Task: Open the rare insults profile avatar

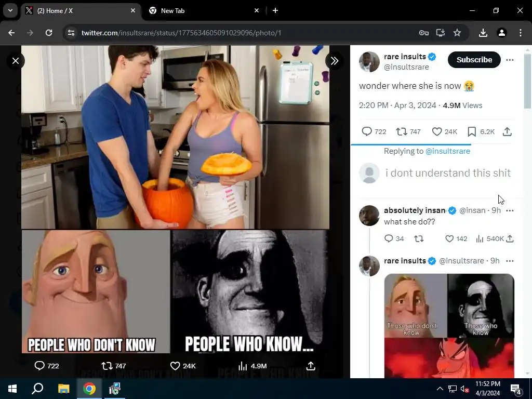Action: tap(369, 62)
